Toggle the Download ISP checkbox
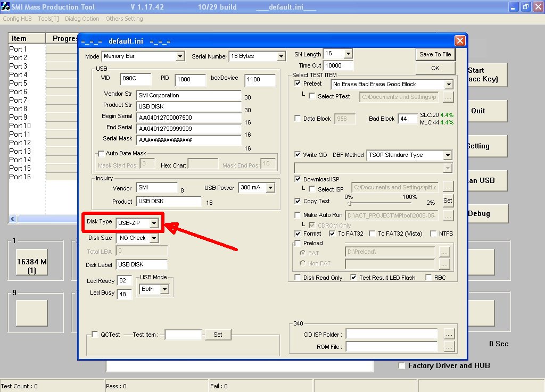Image resolution: width=545 pixels, height=392 pixels. click(x=298, y=179)
